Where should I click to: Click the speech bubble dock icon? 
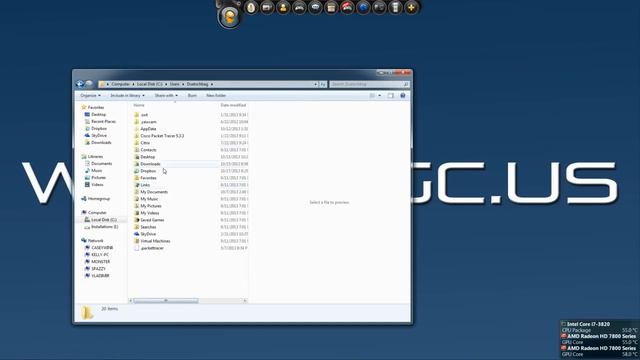tap(315, 7)
